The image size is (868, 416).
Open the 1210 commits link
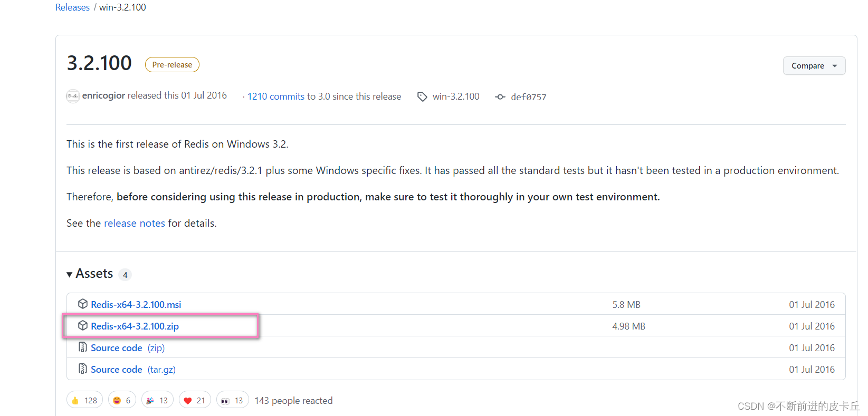pos(276,96)
